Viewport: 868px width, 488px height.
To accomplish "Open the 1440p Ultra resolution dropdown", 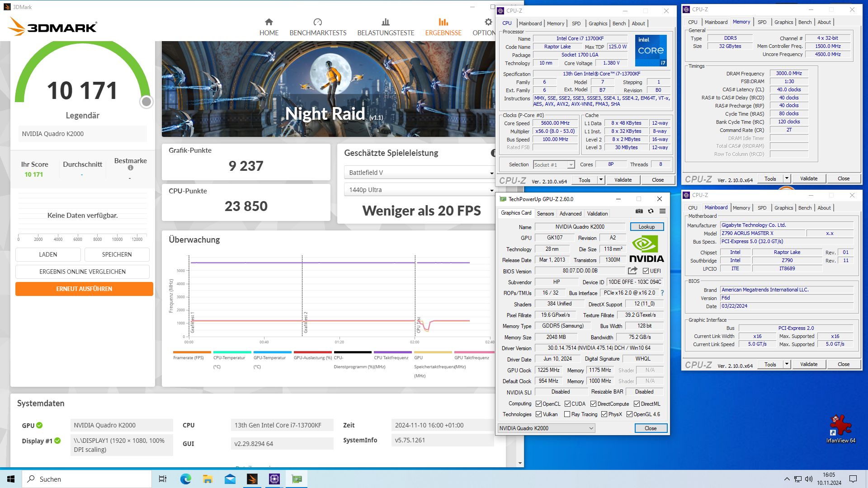I will (x=420, y=190).
